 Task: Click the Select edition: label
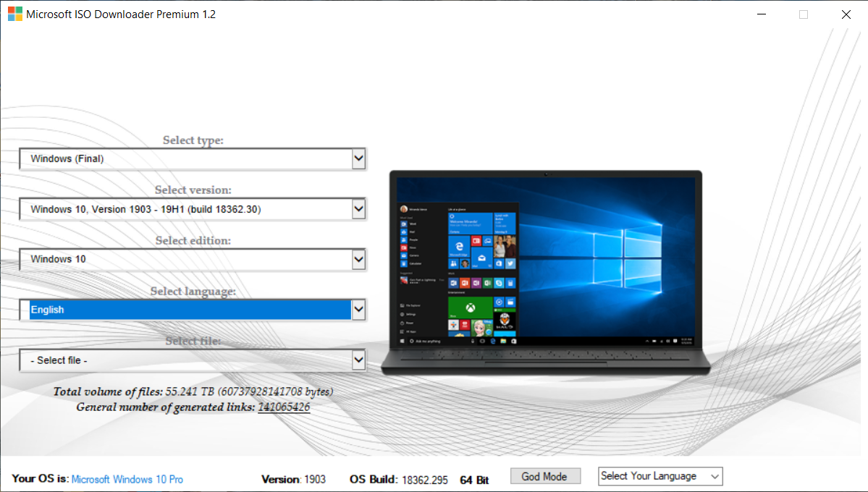pyautogui.click(x=193, y=241)
